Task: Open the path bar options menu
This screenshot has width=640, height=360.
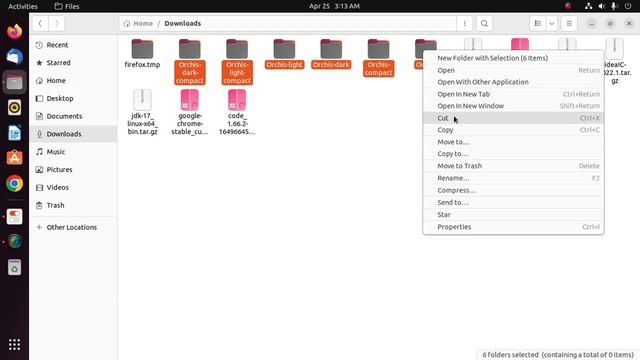Action: pos(464,23)
